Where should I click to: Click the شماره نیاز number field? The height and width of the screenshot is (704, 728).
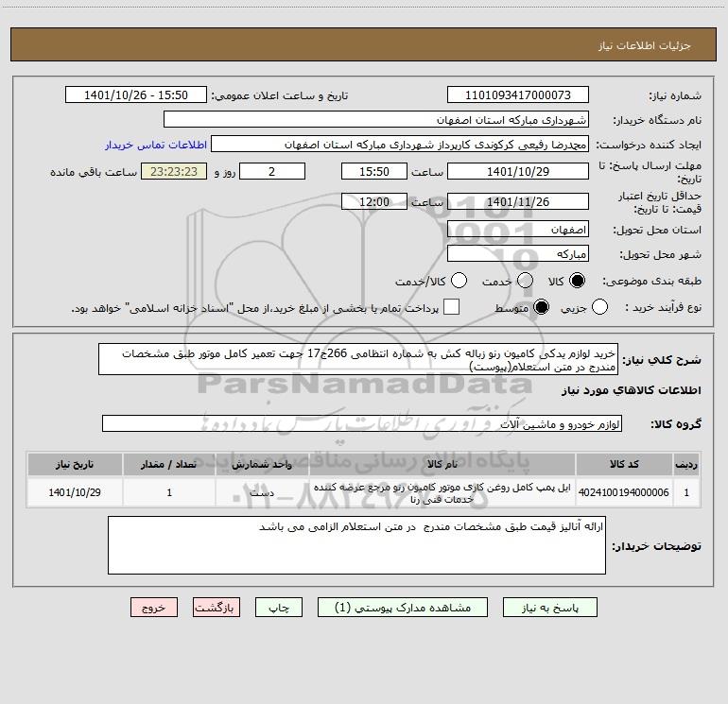(x=518, y=95)
